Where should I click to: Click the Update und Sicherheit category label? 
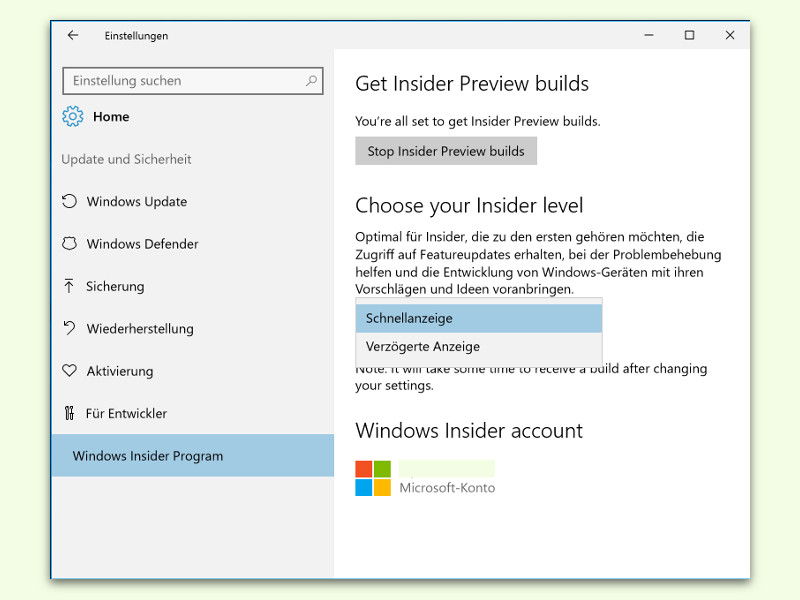126,159
